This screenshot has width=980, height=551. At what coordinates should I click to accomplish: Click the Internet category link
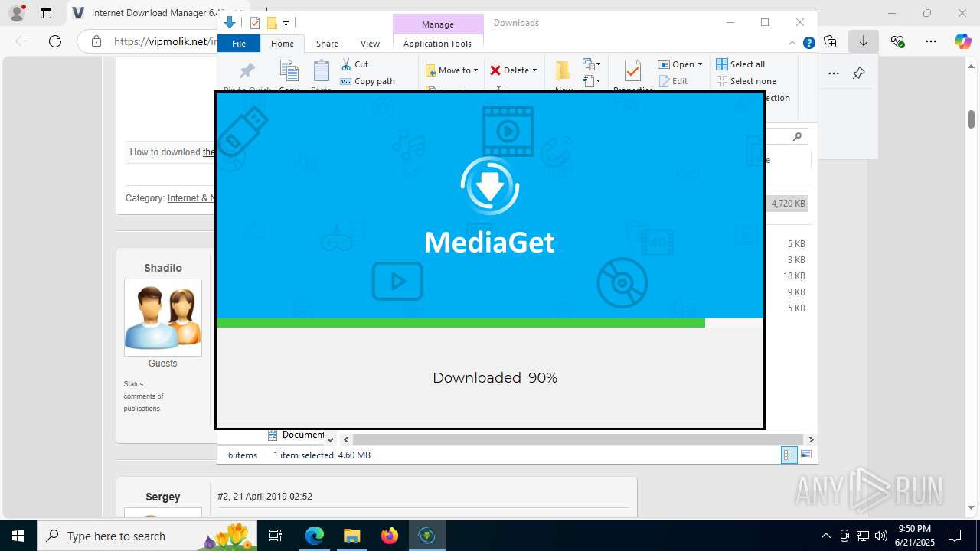[x=191, y=198]
